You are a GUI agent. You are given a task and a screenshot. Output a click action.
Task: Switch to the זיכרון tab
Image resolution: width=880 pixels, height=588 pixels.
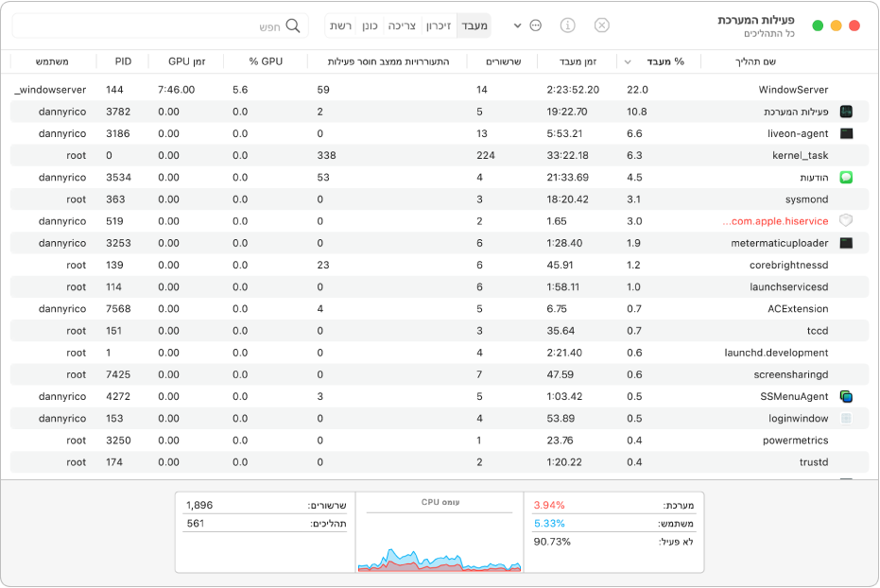click(x=439, y=26)
